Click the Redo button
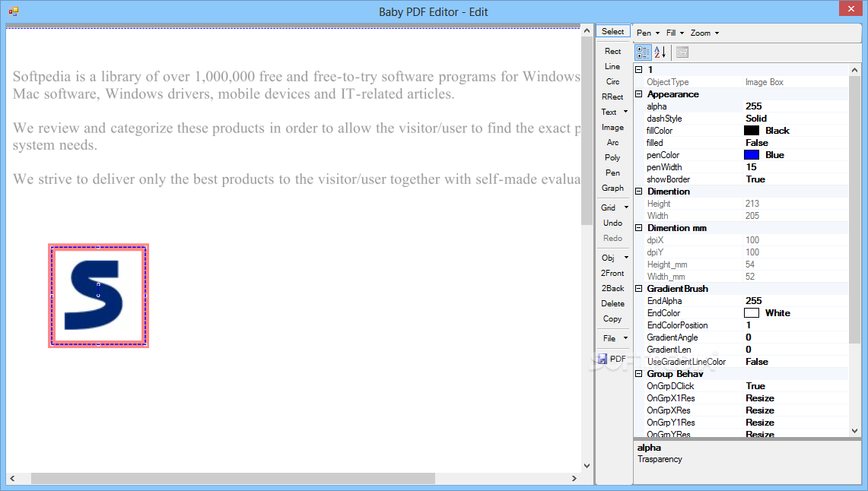 [613, 238]
